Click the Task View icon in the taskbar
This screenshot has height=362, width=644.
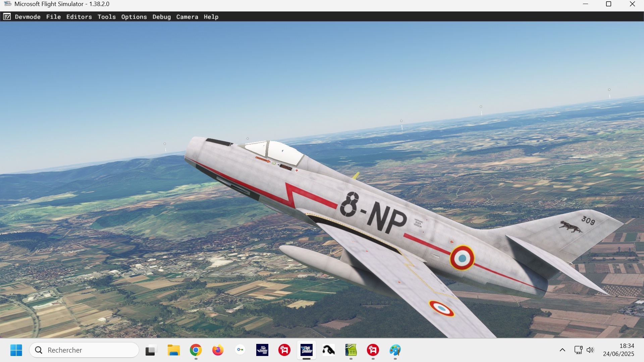pyautogui.click(x=151, y=350)
